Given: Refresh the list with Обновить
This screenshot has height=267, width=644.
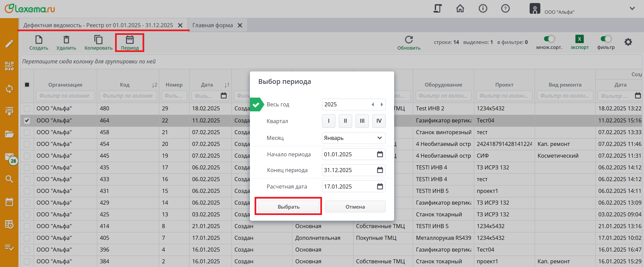Looking at the screenshot, I should (x=409, y=40).
